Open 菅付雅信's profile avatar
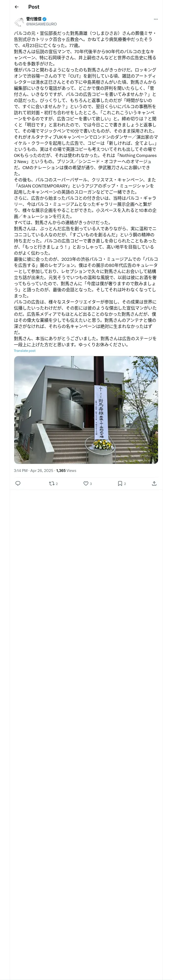Image resolution: width=172 pixels, height=980 pixels. click(19, 21)
